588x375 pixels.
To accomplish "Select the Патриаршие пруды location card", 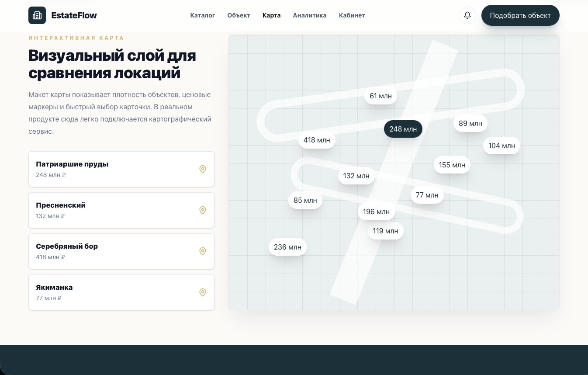I will tap(121, 169).
